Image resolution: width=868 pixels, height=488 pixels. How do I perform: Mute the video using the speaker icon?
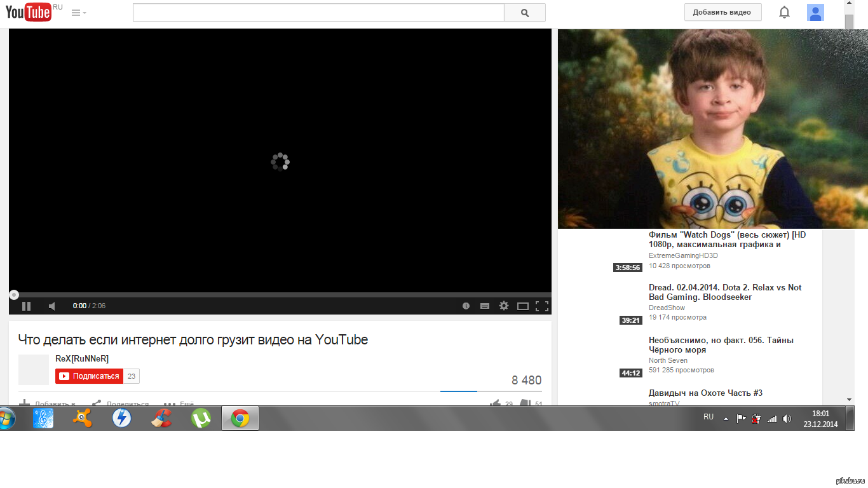(x=52, y=306)
